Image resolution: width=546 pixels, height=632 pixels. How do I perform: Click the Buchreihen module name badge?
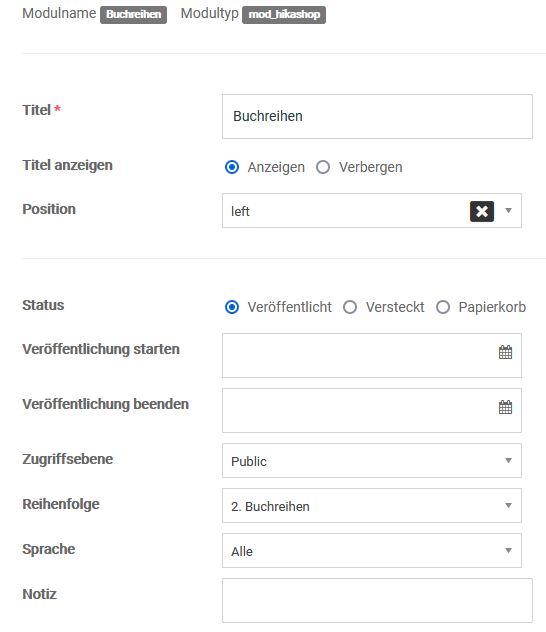point(133,15)
